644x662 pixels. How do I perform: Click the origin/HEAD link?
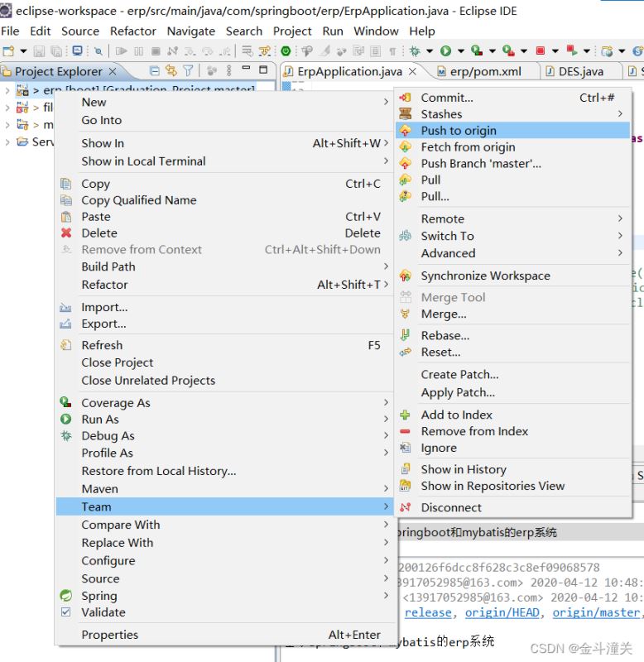click(502, 612)
